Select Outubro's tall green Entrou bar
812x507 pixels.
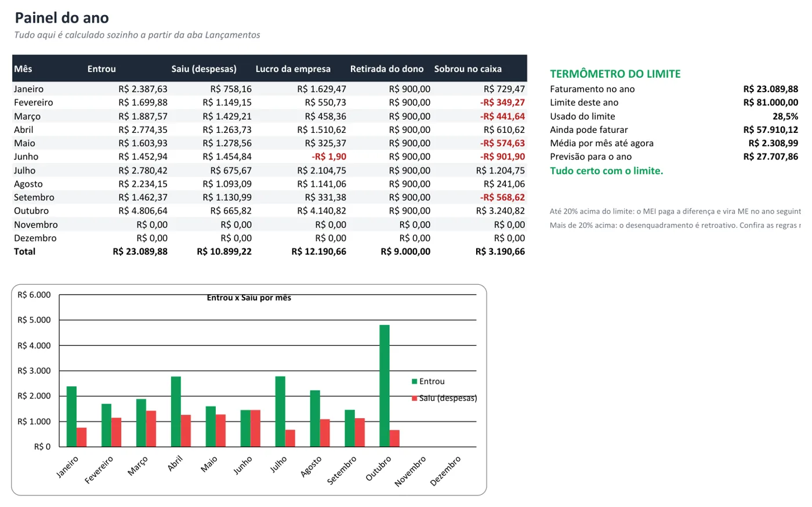(x=385, y=386)
